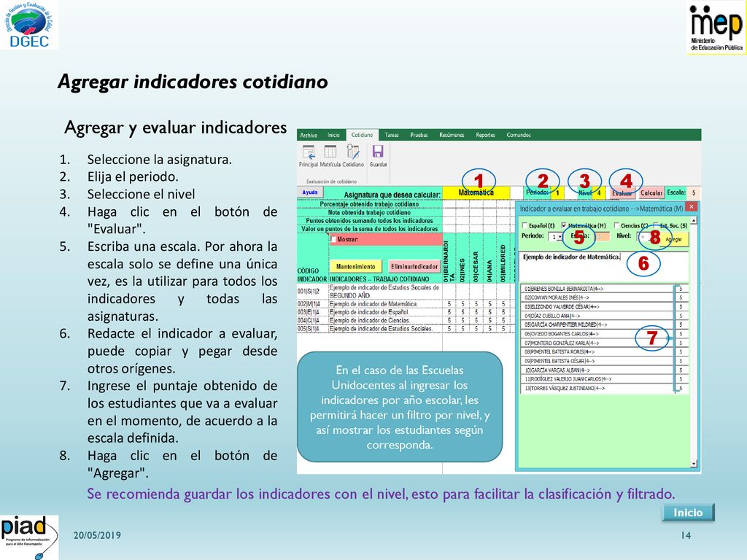Select indicator code 004|C|1|4 cell
The width and height of the screenshot is (747, 560).
312,321
